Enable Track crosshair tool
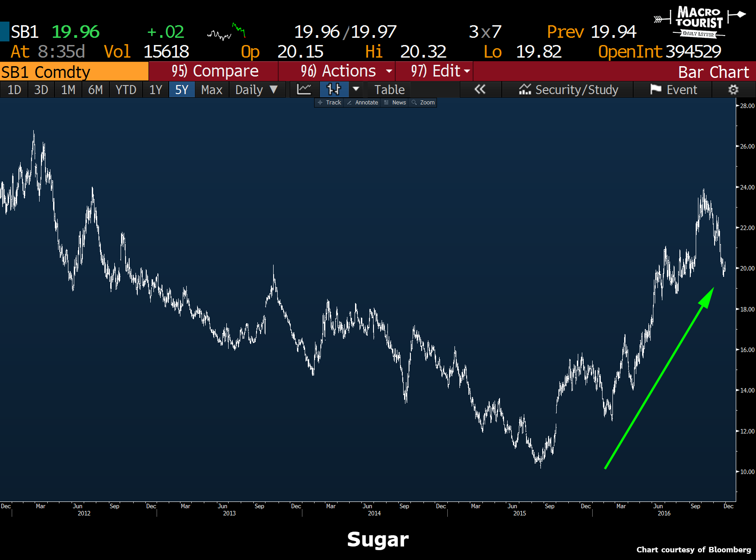This screenshot has width=756, height=560. (x=329, y=103)
